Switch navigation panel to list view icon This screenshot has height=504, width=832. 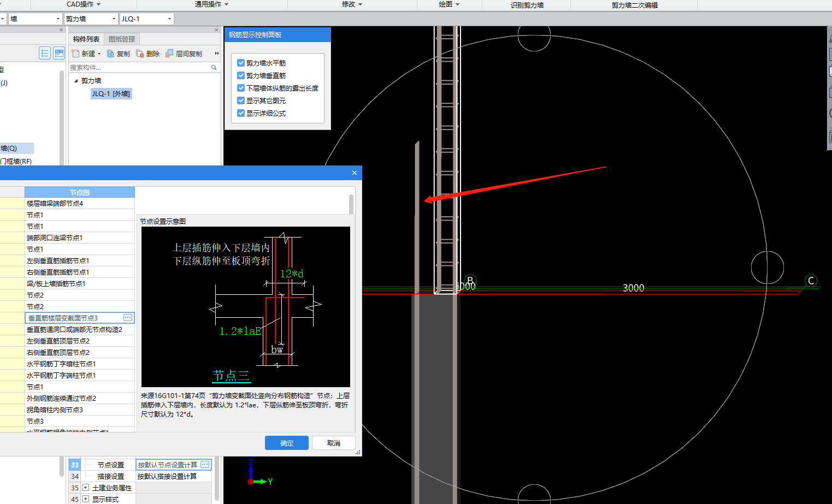(45, 53)
